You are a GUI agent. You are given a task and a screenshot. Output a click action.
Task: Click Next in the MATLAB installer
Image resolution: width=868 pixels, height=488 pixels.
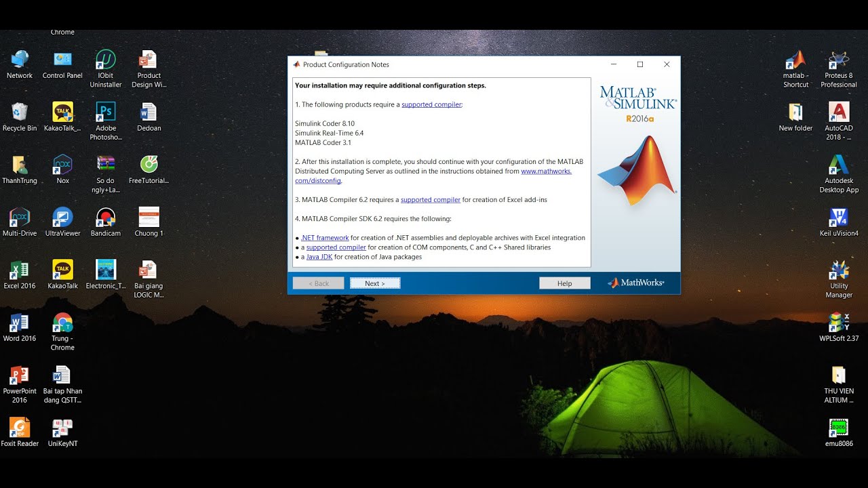coord(375,283)
